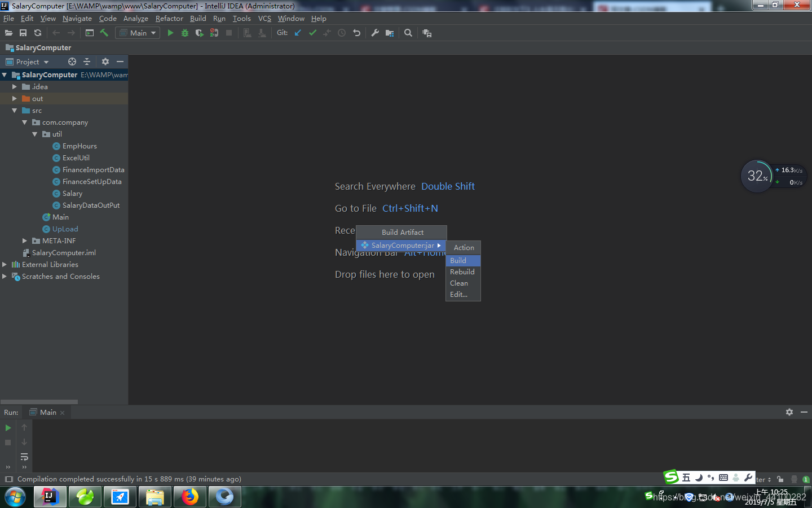This screenshot has height=508, width=812.
Task: Click the Debug bug icon
Action: tap(184, 33)
